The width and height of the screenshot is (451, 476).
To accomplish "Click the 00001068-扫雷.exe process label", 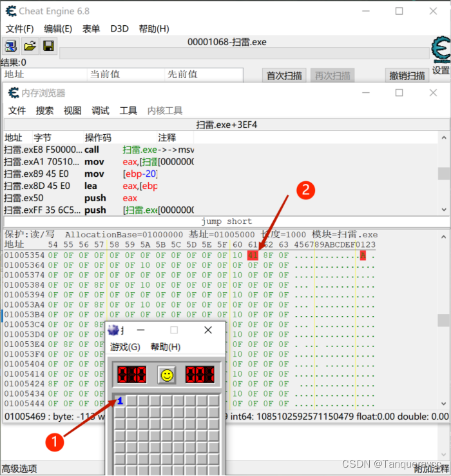I will coord(227,42).
